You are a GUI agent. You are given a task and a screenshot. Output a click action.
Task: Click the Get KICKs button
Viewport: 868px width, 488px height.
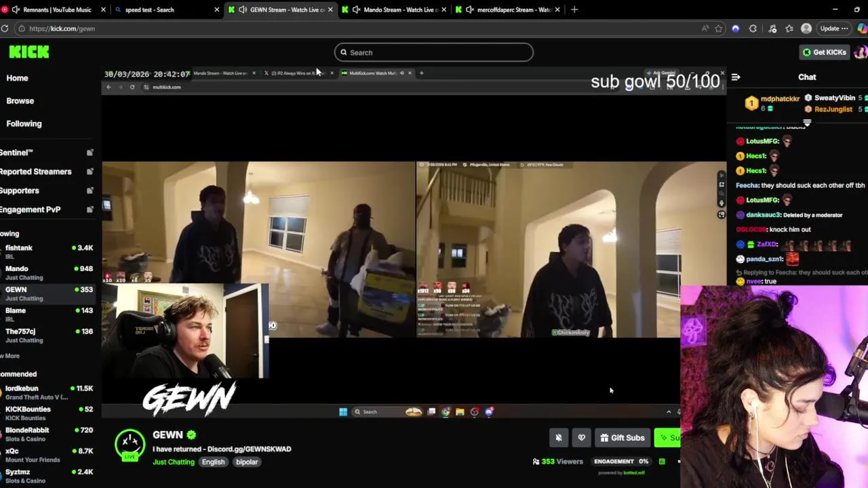click(x=824, y=52)
